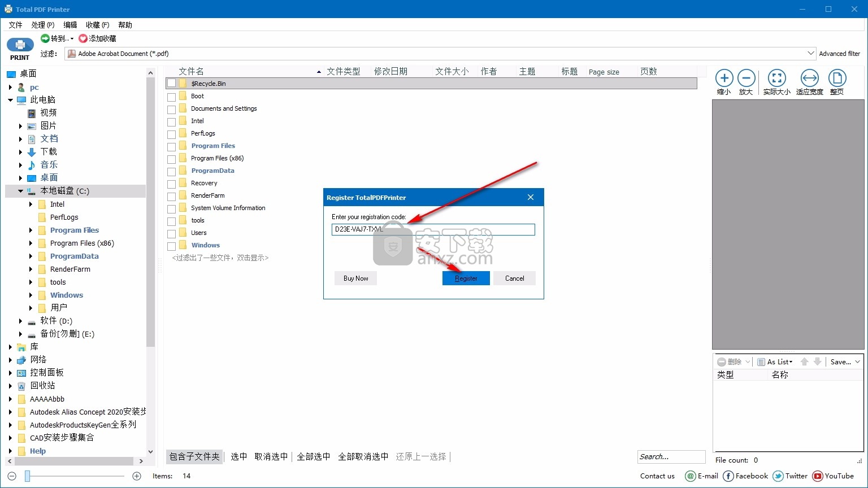Click the zoom out (缩小) plus icon

tap(724, 78)
